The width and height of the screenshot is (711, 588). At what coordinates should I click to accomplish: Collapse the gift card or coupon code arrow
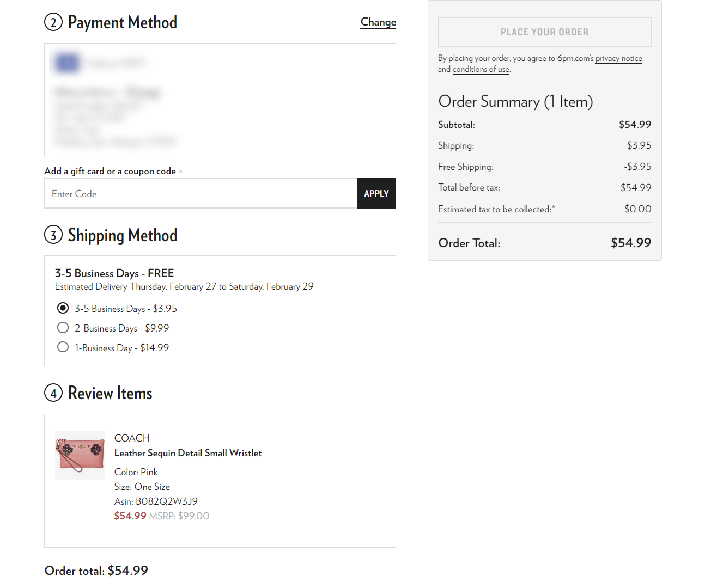[x=181, y=171]
